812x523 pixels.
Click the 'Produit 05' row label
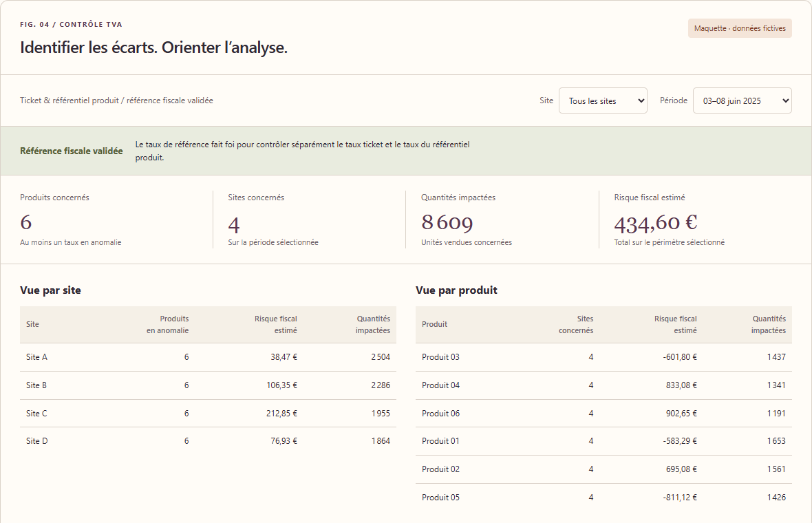click(440, 497)
